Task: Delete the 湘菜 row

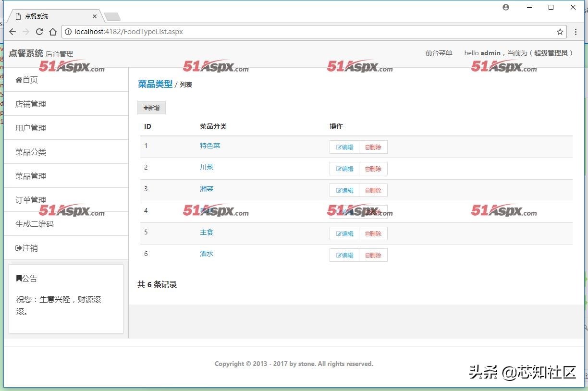Action: click(373, 190)
